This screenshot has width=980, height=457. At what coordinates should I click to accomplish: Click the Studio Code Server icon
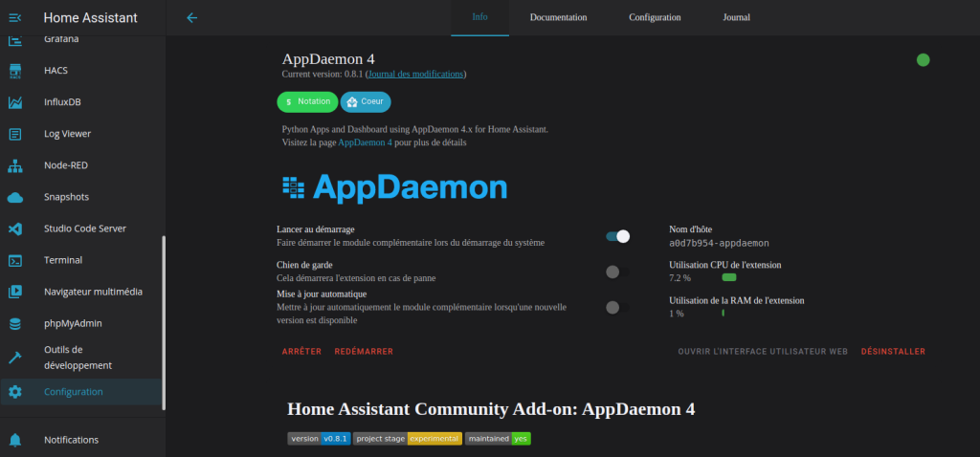[15, 229]
